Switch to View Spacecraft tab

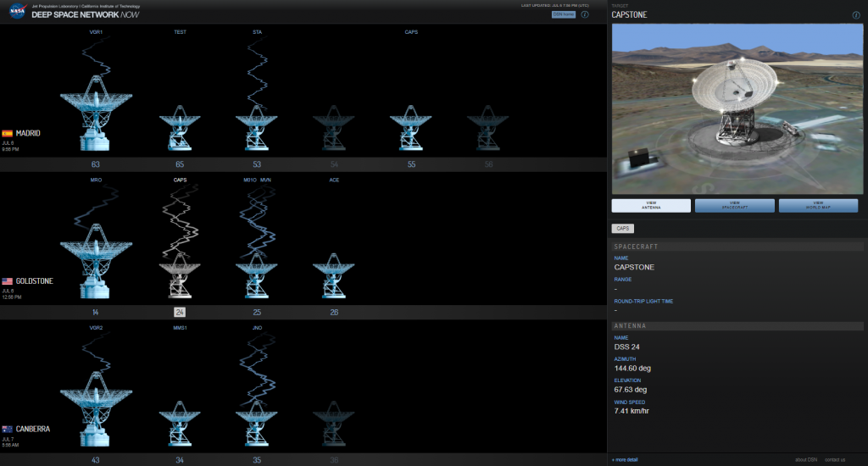pyautogui.click(x=734, y=205)
